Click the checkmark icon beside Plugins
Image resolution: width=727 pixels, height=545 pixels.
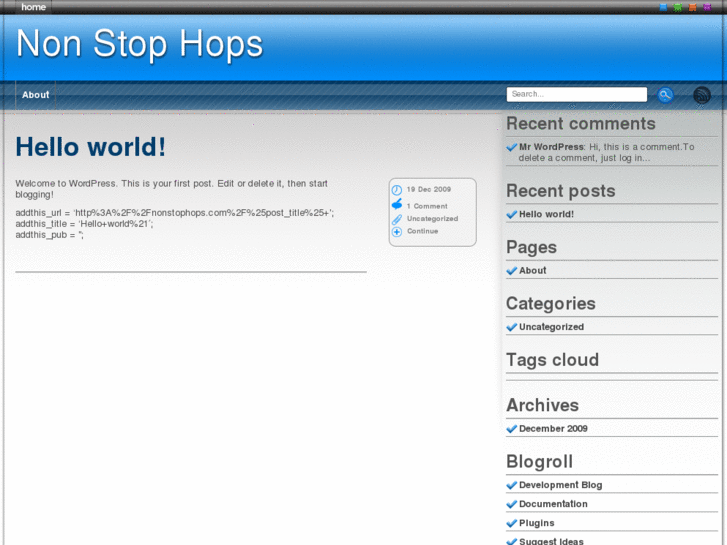point(511,523)
